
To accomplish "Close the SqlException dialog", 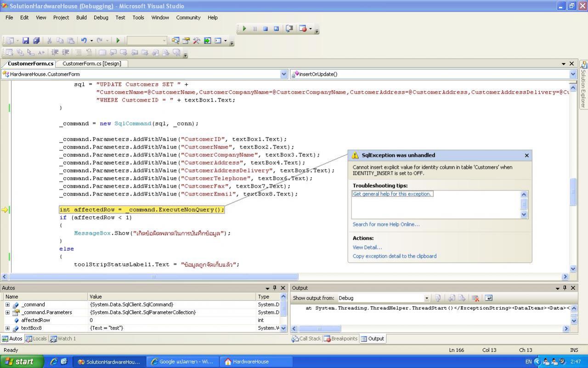I will 527,155.
